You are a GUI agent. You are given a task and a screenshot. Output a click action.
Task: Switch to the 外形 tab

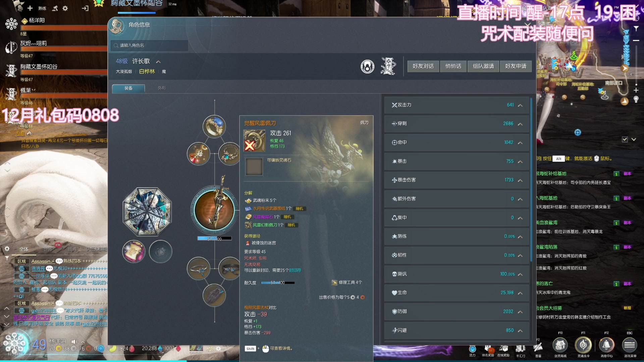pyautogui.click(x=162, y=88)
